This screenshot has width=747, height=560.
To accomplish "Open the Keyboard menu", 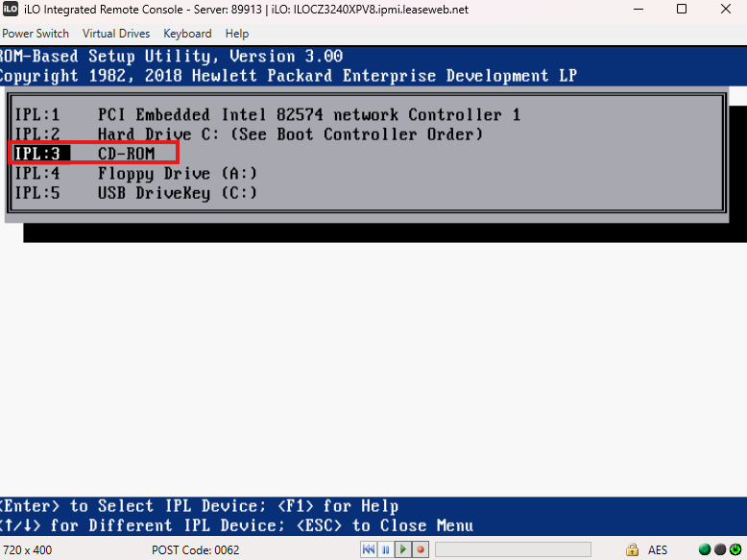I will 187,34.
